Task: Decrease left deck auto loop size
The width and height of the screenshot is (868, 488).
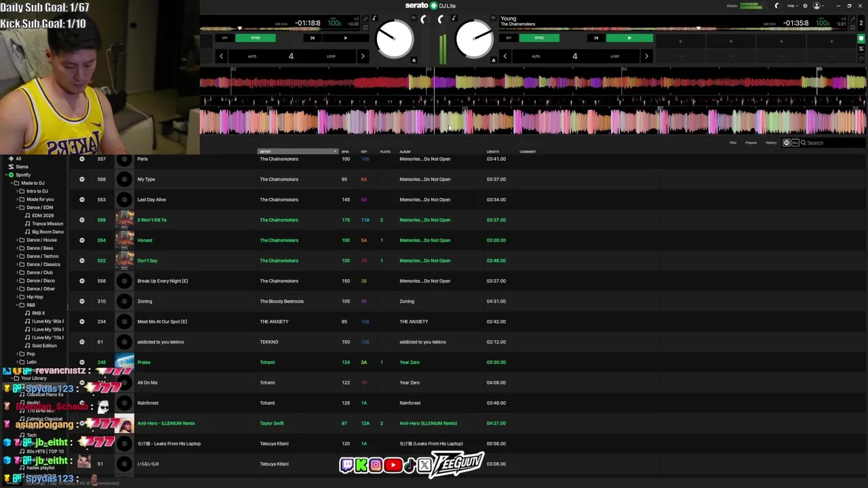Action: 221,56
